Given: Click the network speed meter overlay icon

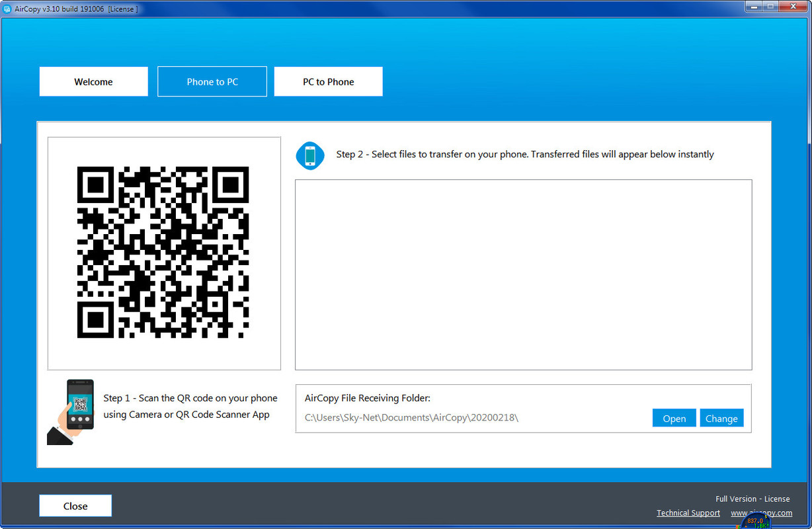Looking at the screenshot, I should 755,521.
